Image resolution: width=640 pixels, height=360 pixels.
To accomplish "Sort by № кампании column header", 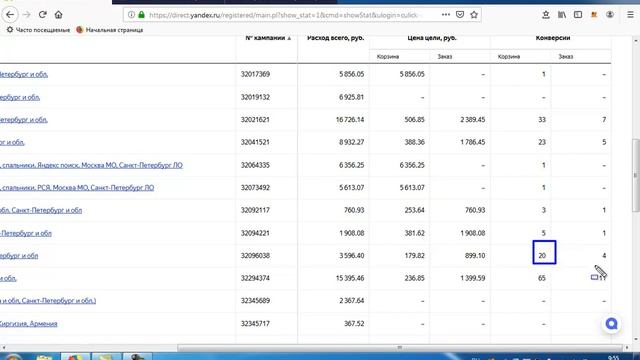I will (x=268, y=38).
